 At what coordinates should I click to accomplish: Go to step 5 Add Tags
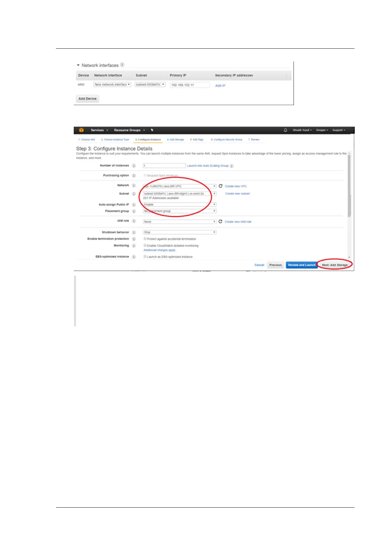click(x=197, y=139)
